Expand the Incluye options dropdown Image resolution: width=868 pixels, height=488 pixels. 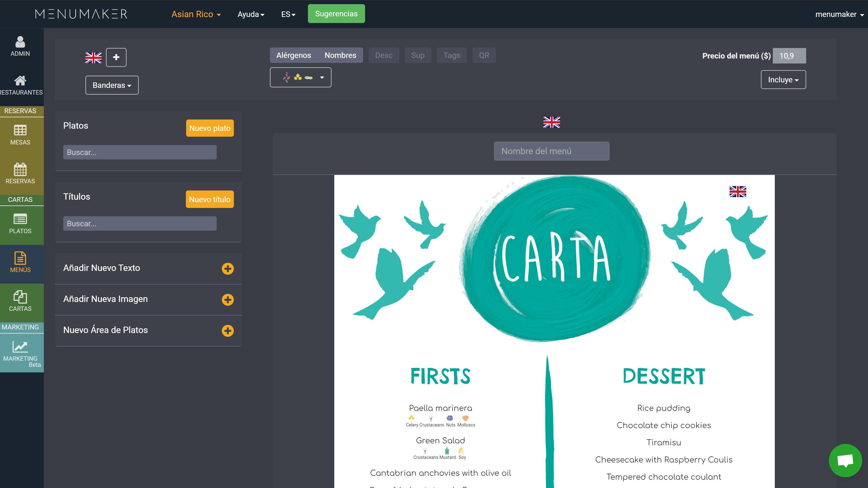click(x=783, y=79)
